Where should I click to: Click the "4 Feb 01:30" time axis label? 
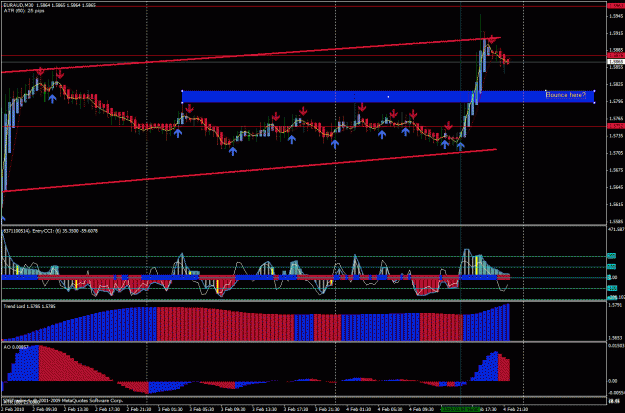tap(359, 409)
